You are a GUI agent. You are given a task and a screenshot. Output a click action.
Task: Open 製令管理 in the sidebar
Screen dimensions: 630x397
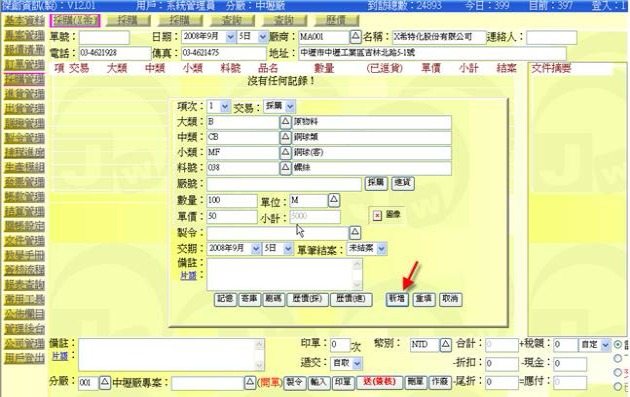pyautogui.click(x=25, y=138)
